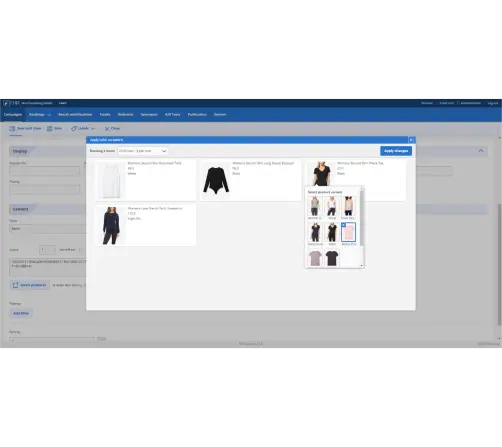Select the pink tee product variant
502x447 pixels.
tap(348, 232)
